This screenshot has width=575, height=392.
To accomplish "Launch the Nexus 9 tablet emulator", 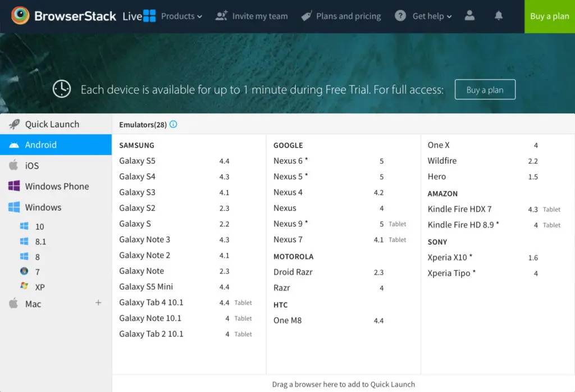I will [340, 224].
